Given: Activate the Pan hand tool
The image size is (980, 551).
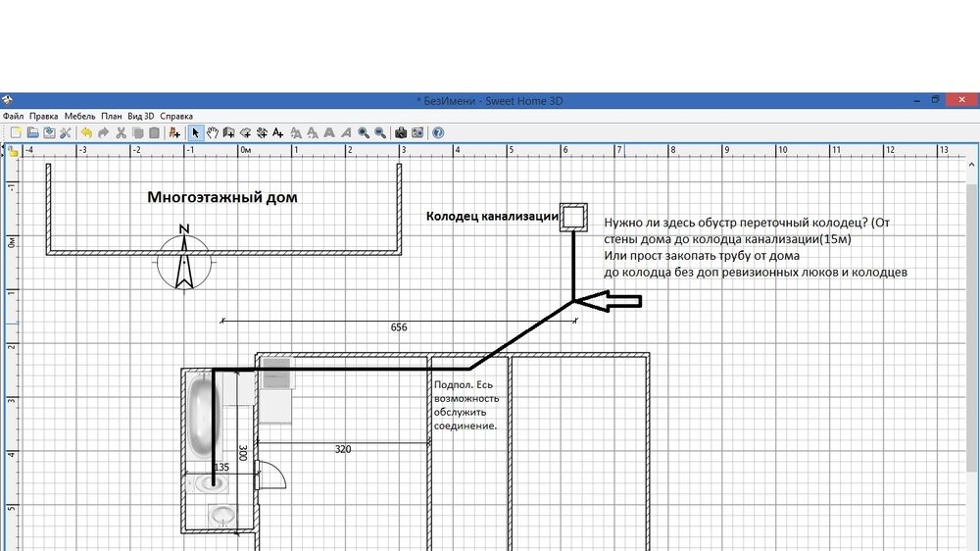Looking at the screenshot, I should coord(213,132).
